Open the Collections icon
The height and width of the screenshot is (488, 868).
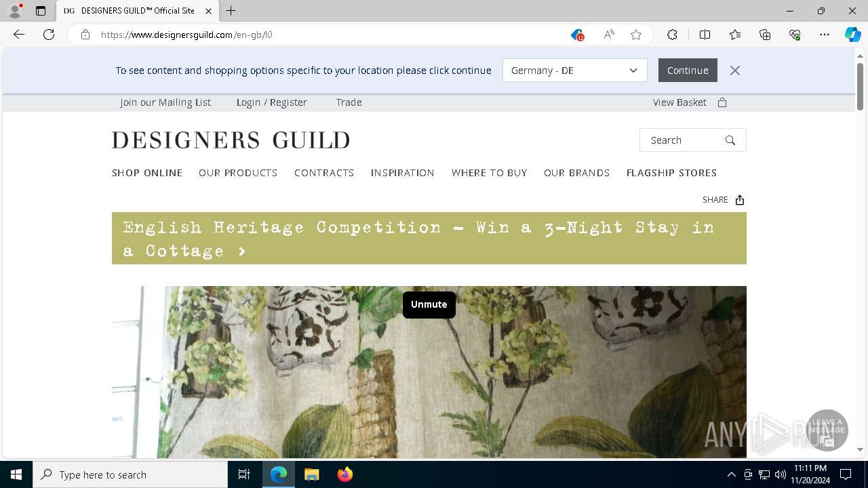tap(765, 35)
